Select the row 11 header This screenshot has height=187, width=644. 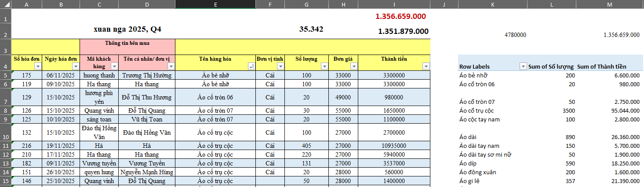pos(5,146)
